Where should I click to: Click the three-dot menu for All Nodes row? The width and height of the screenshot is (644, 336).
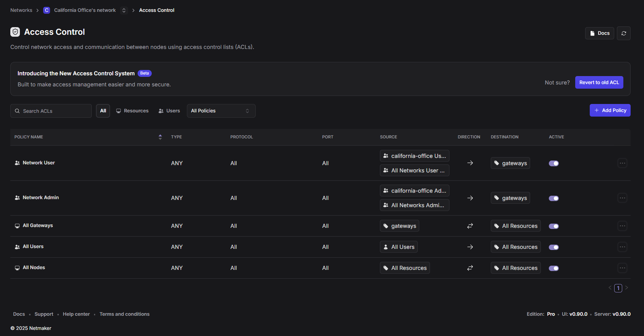click(x=622, y=268)
